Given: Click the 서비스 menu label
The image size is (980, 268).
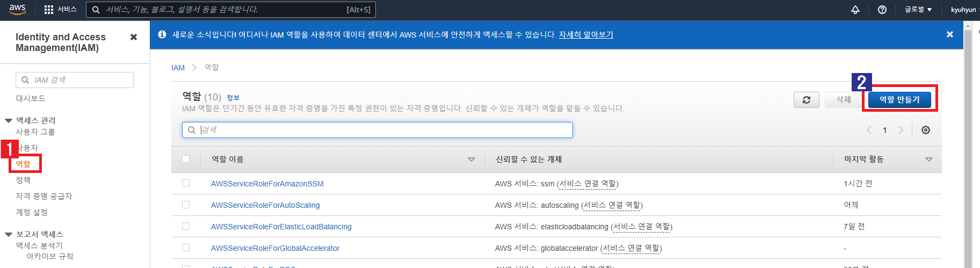Looking at the screenshot, I should tap(67, 10).
